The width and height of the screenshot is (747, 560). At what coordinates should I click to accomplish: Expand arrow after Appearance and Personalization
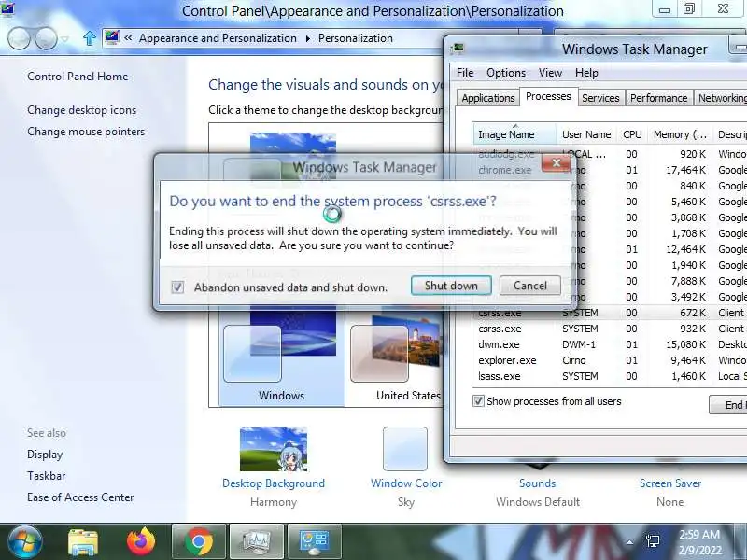[x=308, y=38]
